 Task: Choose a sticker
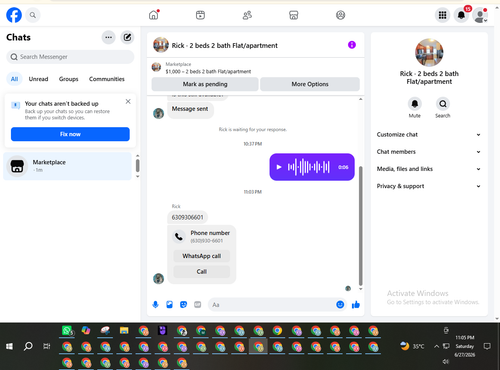click(184, 305)
